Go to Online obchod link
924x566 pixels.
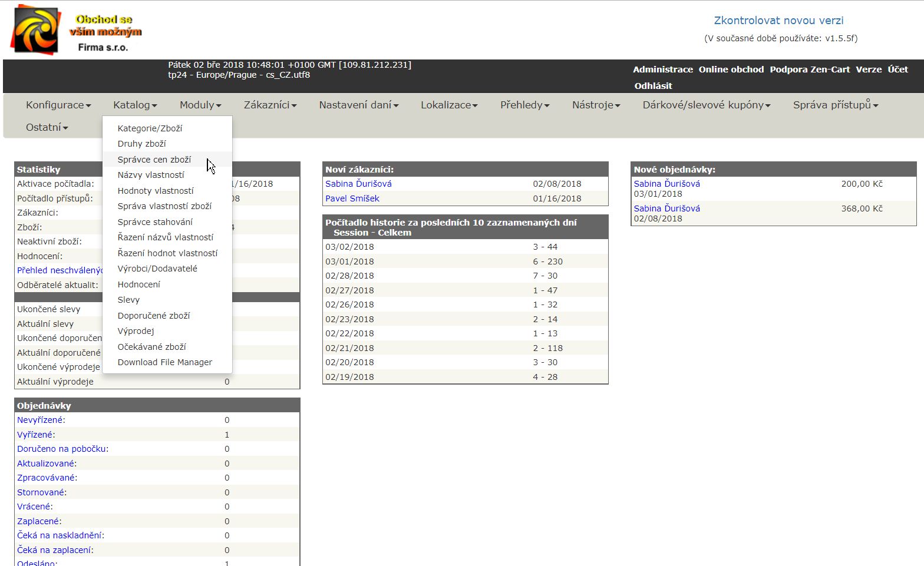[x=731, y=69]
